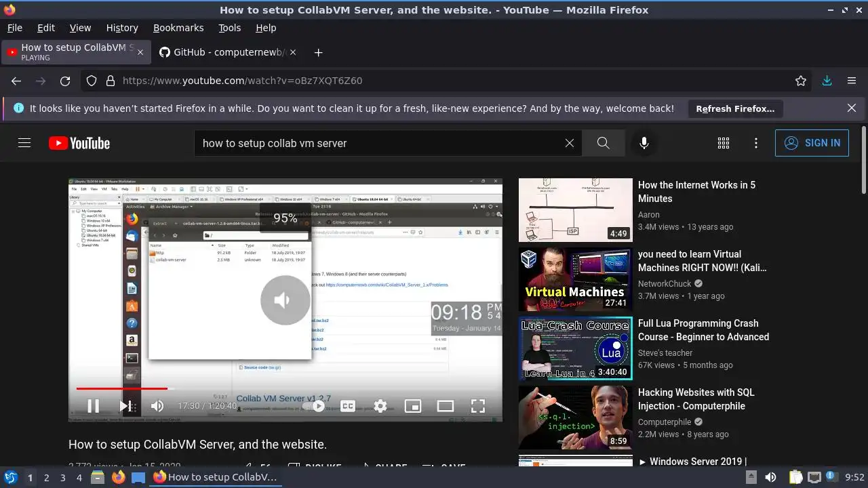Screen dimensions: 868x488
Task: Clear the YouTube search text
Action: (570, 143)
